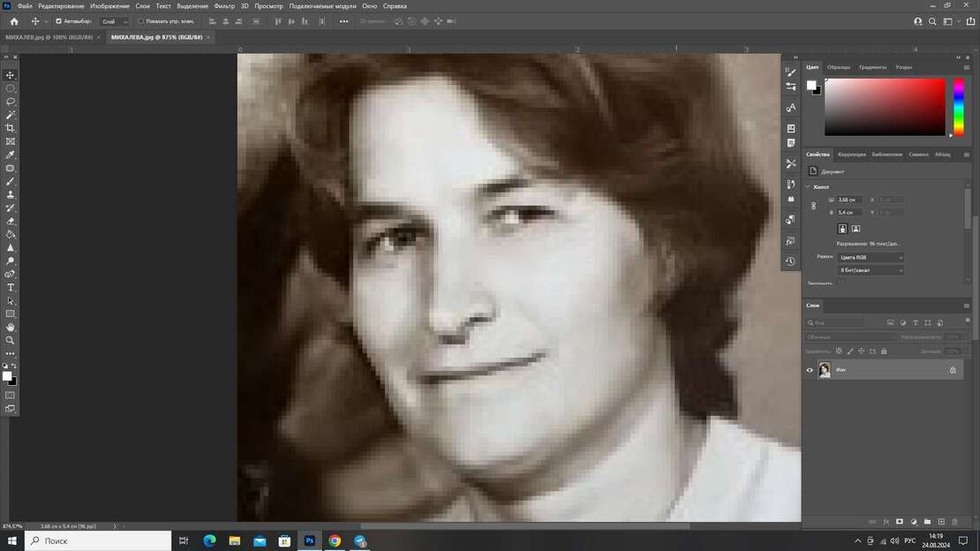
Task: Open the History panel icon
Action: (791, 261)
